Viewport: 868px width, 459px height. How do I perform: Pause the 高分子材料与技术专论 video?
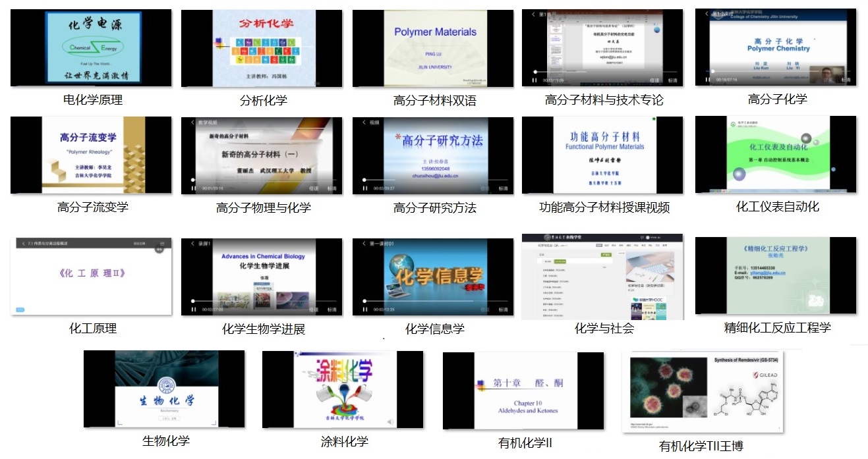(535, 80)
